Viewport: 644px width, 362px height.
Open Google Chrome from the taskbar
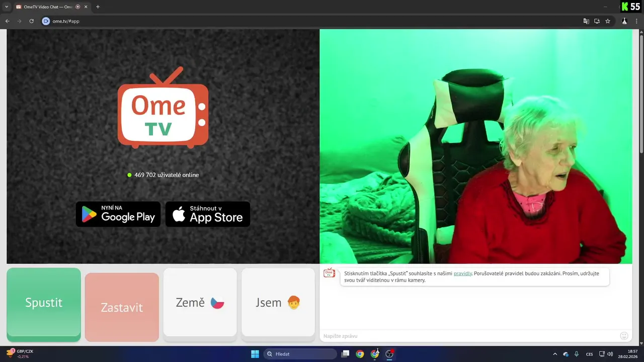(360, 354)
